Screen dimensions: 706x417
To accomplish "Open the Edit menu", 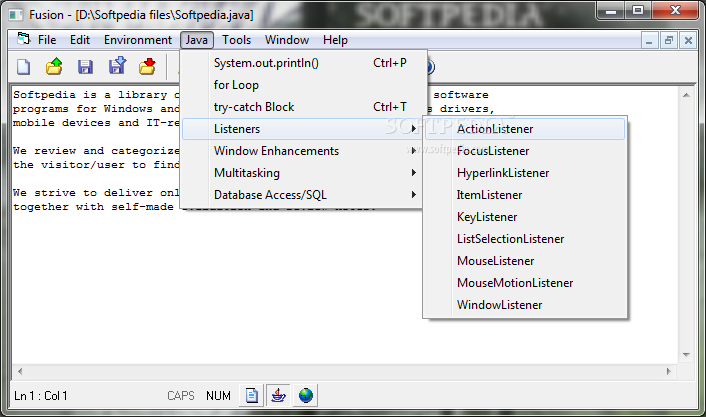I will click(80, 40).
